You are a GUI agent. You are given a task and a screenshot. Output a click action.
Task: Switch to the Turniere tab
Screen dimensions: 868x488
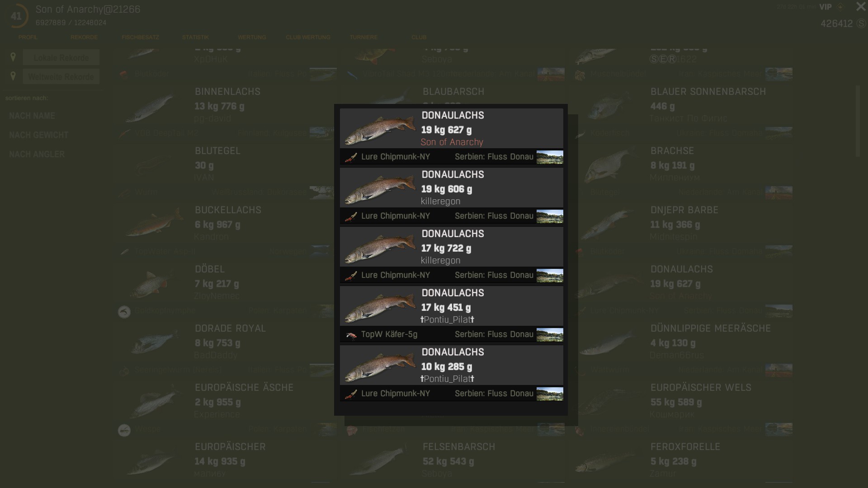click(x=363, y=37)
